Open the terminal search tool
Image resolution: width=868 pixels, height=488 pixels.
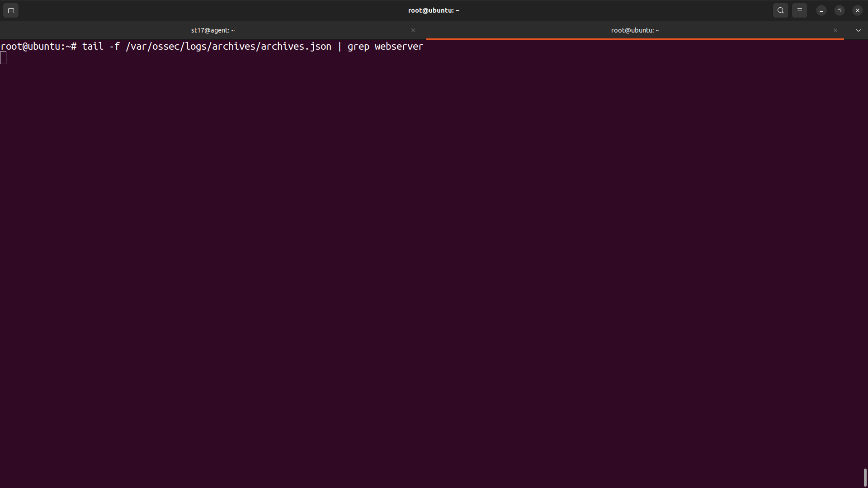click(781, 10)
